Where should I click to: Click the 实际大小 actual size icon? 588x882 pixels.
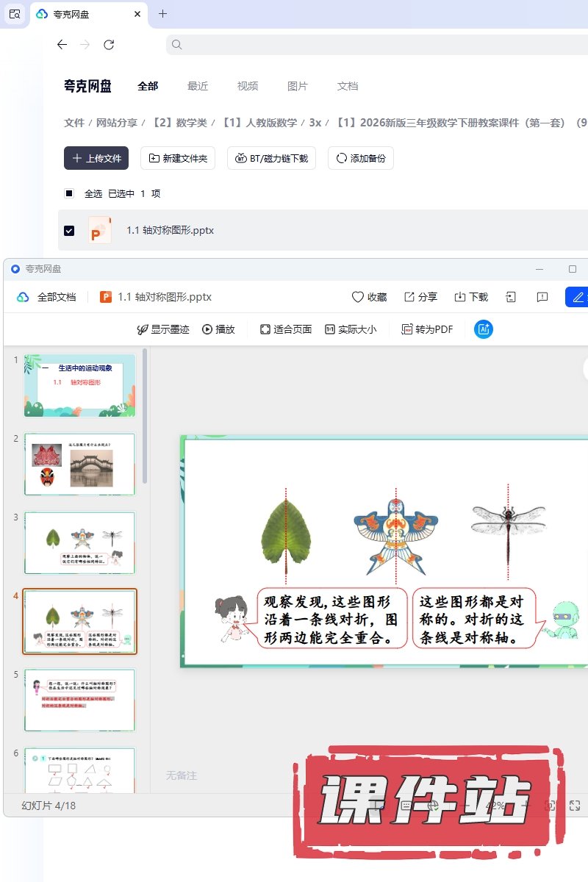[330, 329]
